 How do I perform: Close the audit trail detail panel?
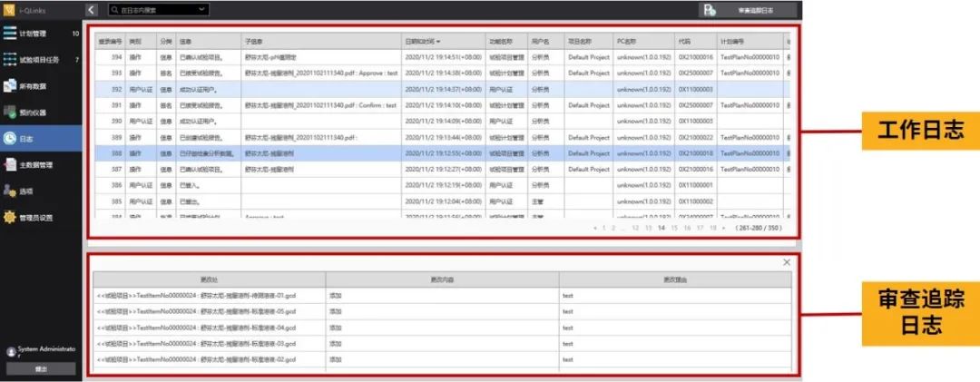[786, 262]
